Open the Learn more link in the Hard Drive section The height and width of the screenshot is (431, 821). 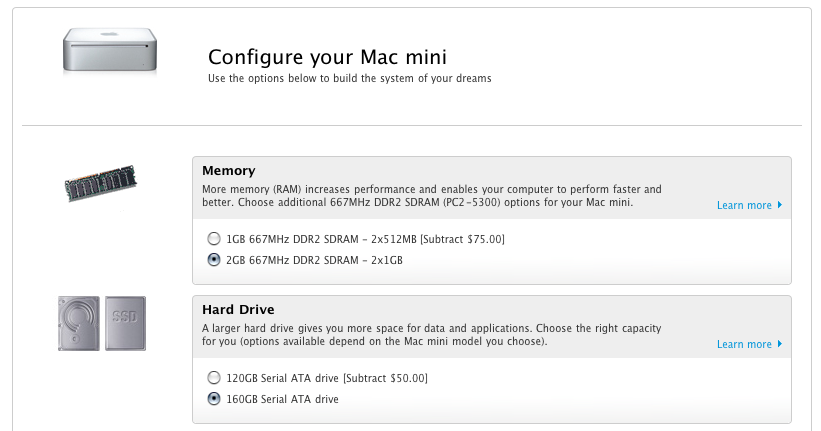tap(744, 344)
